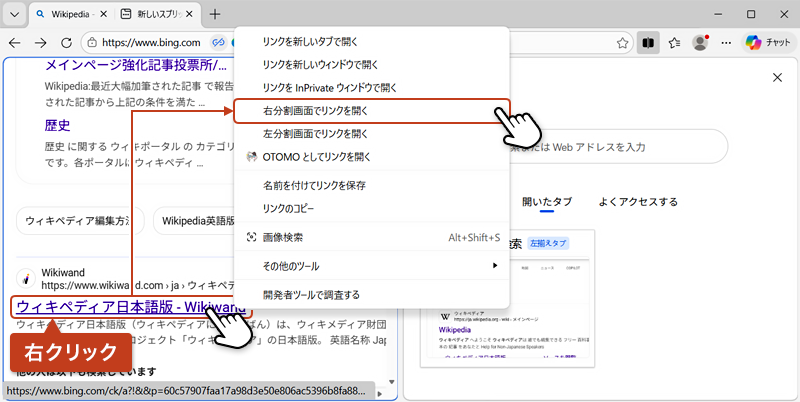Screen dimensions: 800x402
Task: Open Copilot チャット button
Action: tap(767, 43)
